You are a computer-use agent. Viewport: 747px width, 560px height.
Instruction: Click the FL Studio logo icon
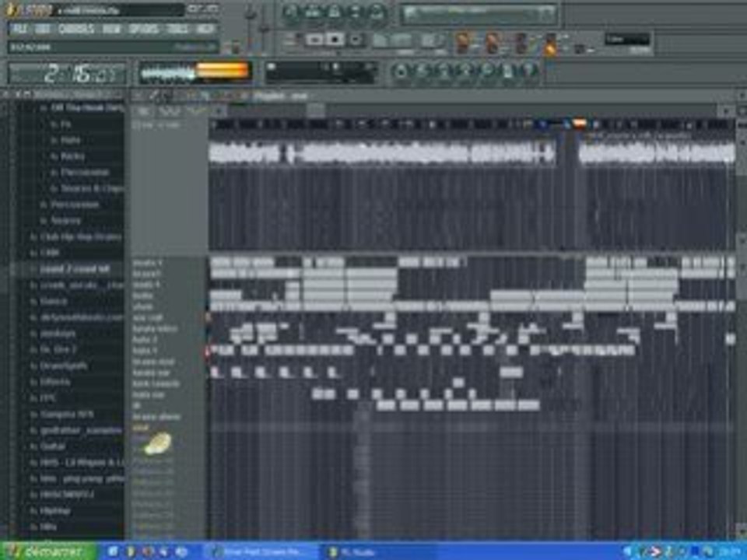(x=12, y=10)
